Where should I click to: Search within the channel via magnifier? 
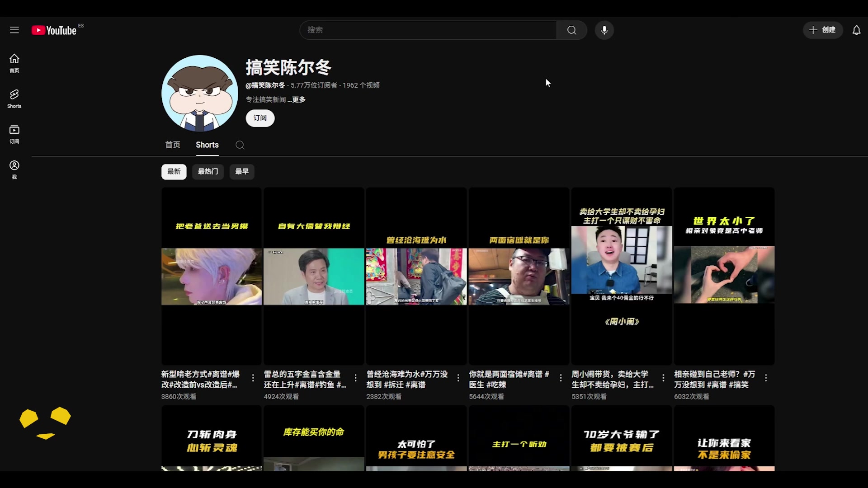point(240,145)
